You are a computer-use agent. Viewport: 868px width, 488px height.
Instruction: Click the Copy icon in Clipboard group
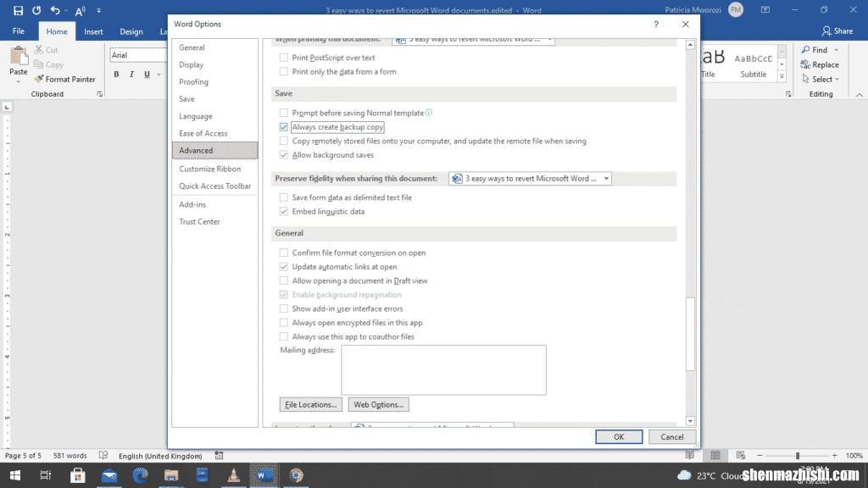39,64
